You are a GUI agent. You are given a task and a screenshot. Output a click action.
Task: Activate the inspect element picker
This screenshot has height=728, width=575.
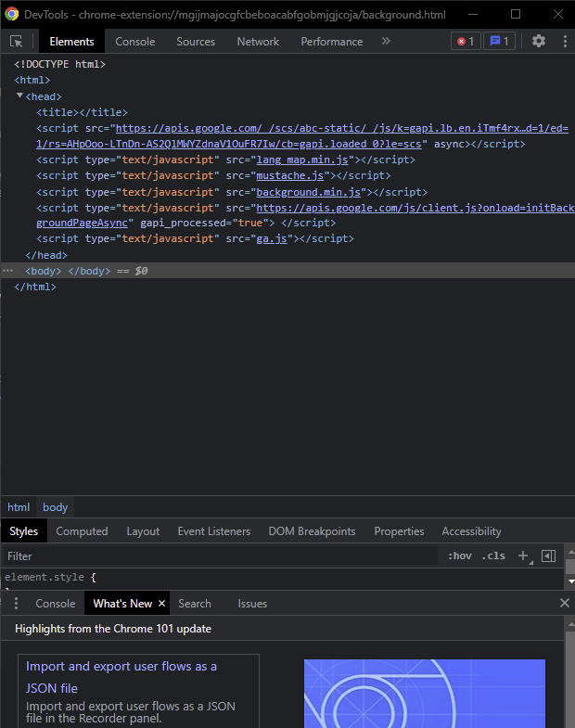(x=16, y=42)
